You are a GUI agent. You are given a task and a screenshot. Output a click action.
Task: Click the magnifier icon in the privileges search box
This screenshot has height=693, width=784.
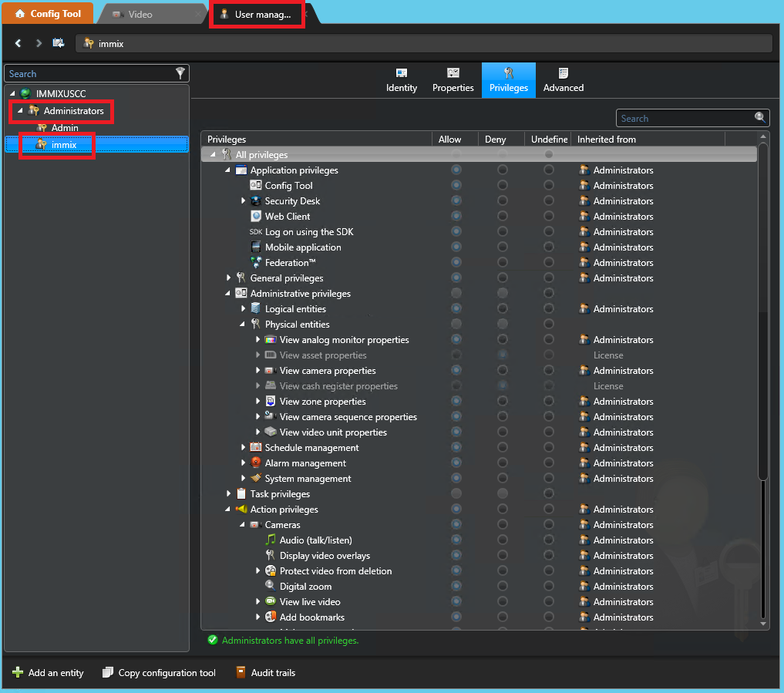(x=760, y=117)
